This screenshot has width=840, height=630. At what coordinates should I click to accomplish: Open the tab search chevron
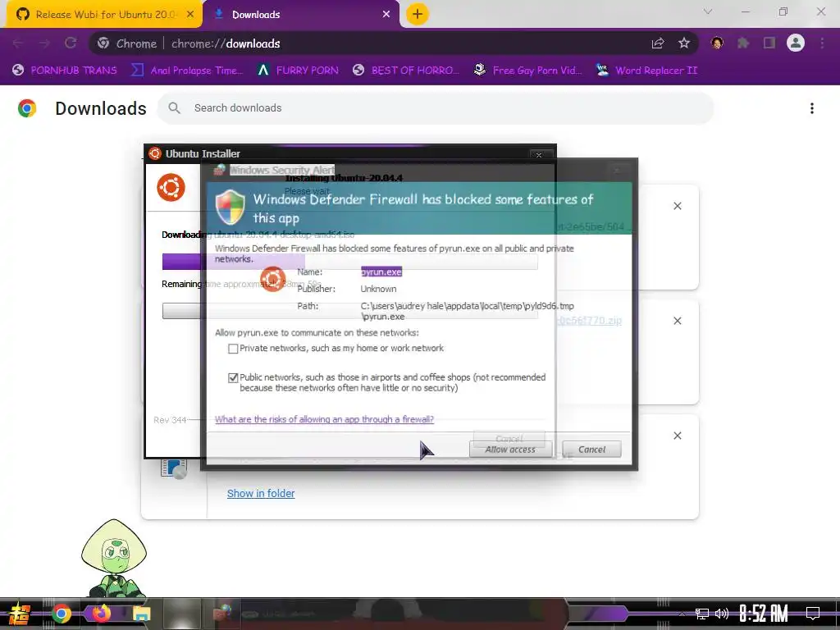tap(708, 11)
